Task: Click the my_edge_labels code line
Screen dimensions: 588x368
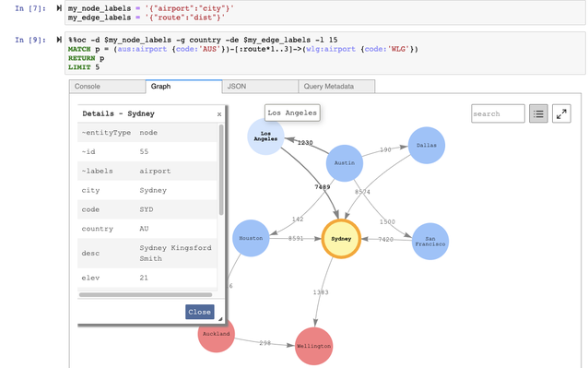Action: pos(147,18)
